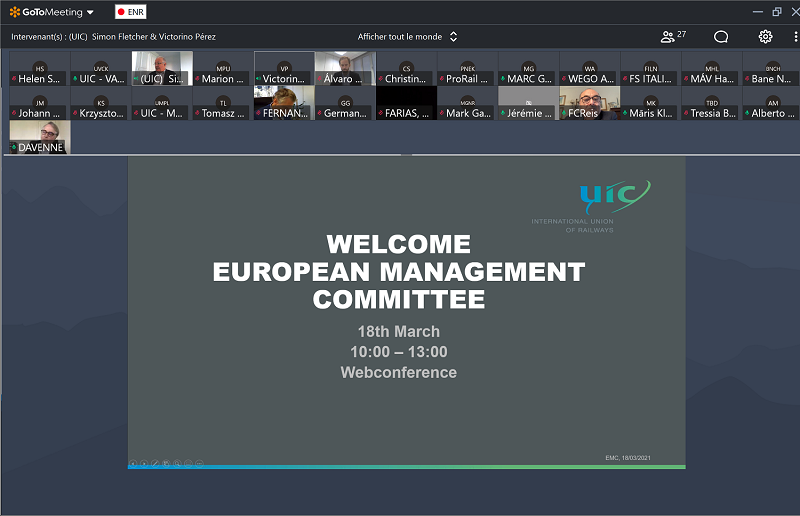Select the ProRail participant tile

click(467, 68)
